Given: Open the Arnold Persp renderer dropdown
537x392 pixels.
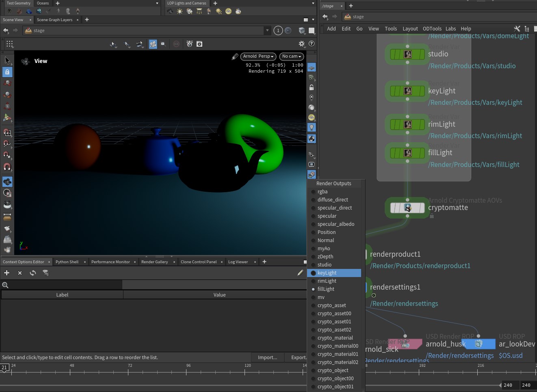Looking at the screenshot, I should coord(258,56).
